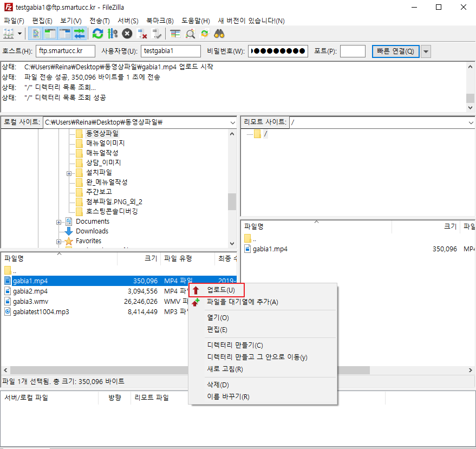Sort remote list by 크기 column
The height and width of the screenshot is (449, 476).
pyautogui.click(x=426, y=226)
